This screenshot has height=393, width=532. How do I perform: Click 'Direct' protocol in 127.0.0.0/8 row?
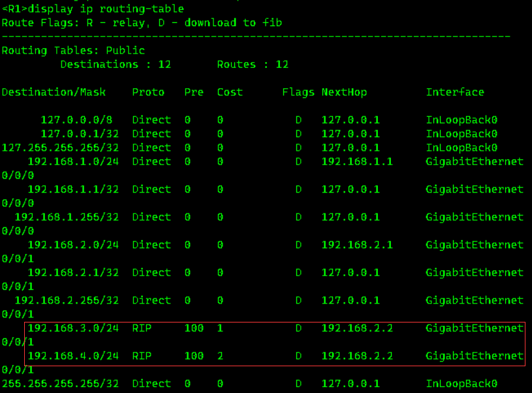pos(151,120)
